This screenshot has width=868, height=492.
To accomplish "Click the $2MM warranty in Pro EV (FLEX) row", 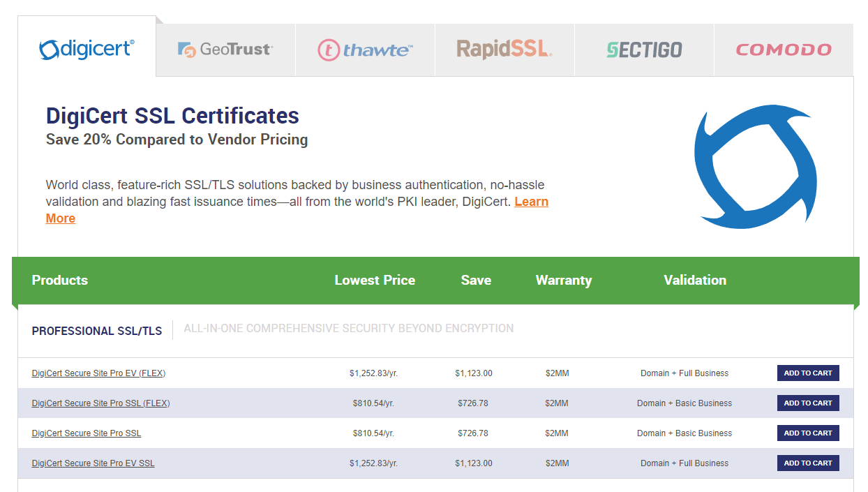I will tap(558, 373).
